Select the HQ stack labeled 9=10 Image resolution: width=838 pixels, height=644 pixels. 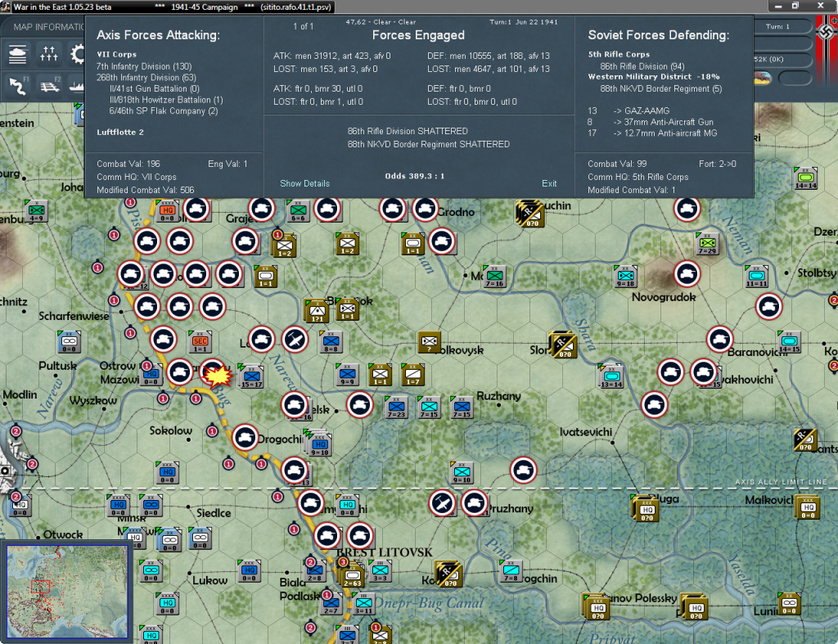click(x=320, y=444)
